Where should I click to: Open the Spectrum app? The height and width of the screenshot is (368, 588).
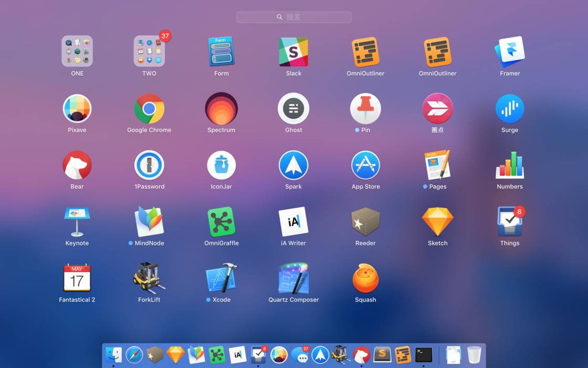[221, 108]
